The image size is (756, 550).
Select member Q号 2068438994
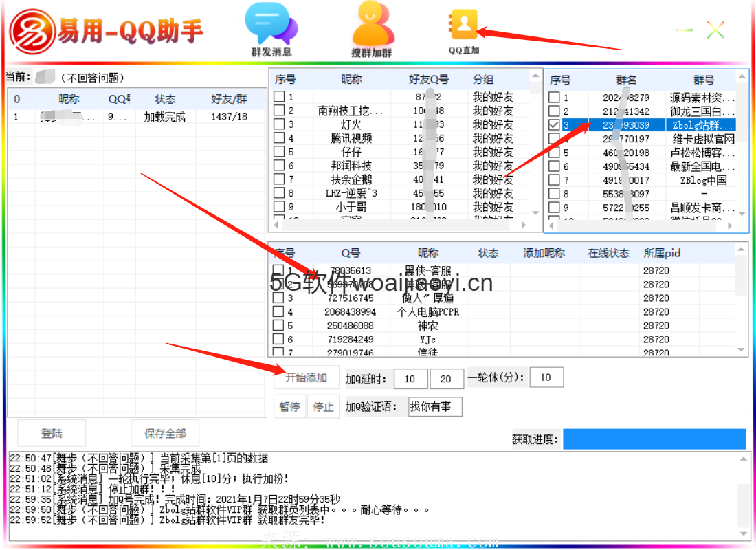click(350, 311)
